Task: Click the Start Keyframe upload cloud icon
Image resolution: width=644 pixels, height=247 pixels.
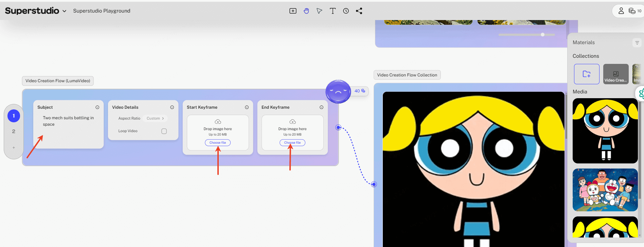Action: tap(218, 122)
